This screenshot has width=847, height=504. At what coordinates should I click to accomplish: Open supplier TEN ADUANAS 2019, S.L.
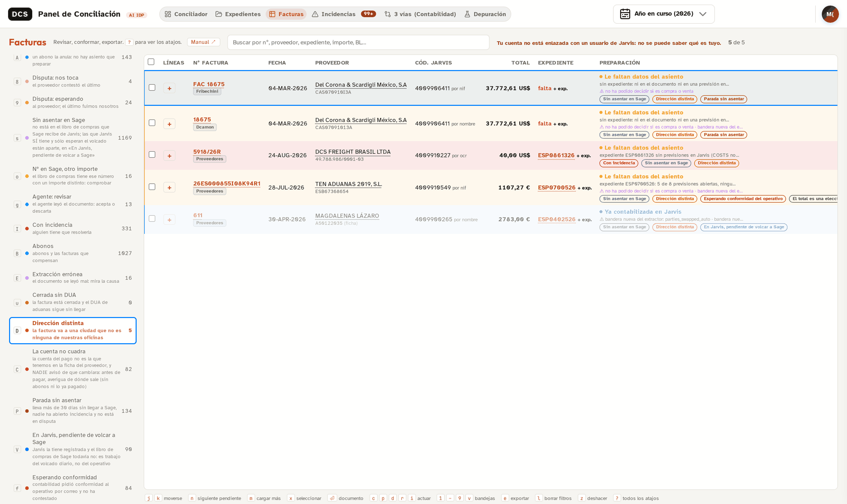point(348,184)
